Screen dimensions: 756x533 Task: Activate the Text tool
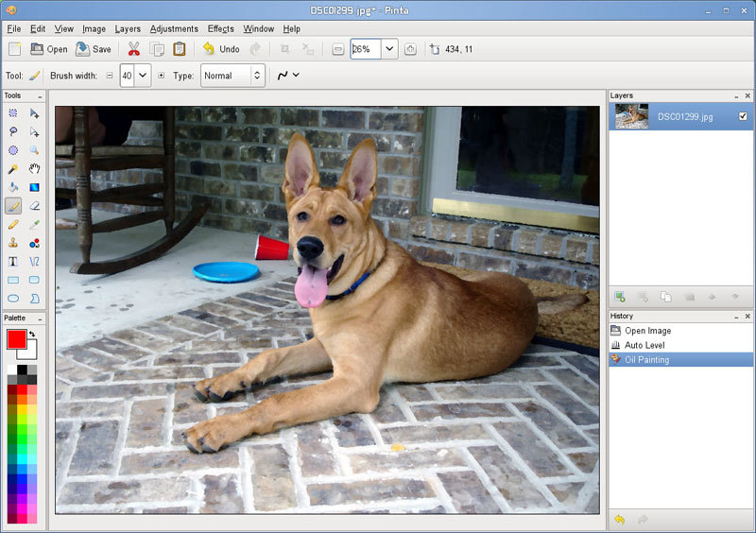[13, 261]
